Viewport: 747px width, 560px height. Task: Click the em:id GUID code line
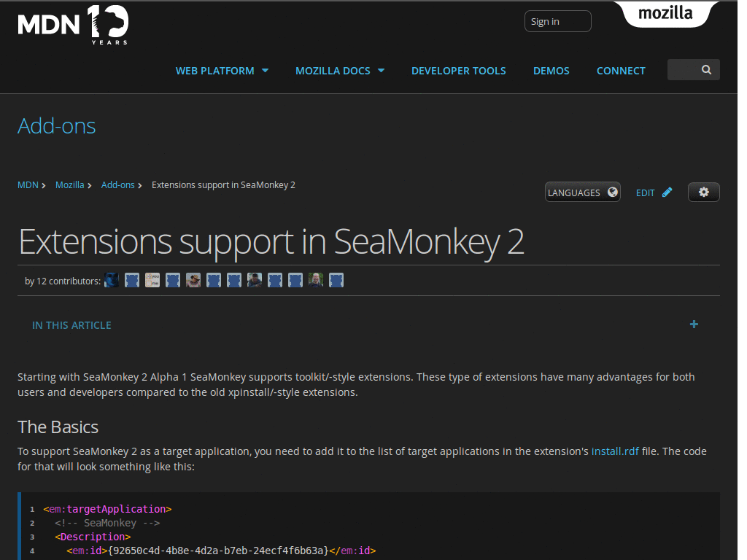222,551
